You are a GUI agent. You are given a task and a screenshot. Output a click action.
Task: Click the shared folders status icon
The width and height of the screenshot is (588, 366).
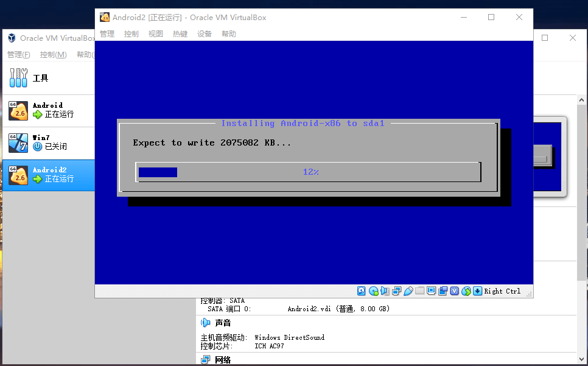tap(420, 291)
